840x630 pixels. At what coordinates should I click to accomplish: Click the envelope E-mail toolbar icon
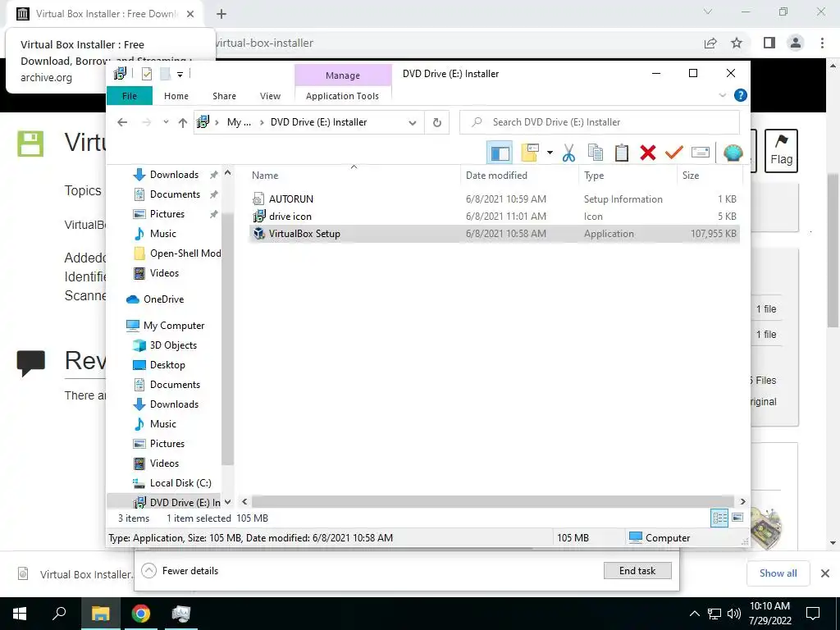[x=701, y=153]
